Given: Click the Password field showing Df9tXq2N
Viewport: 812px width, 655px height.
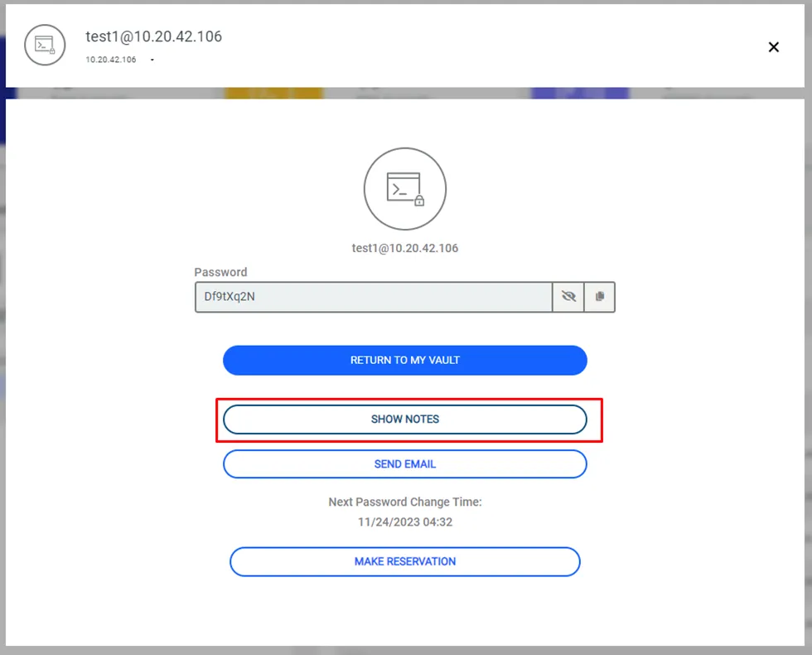Looking at the screenshot, I should pos(374,297).
